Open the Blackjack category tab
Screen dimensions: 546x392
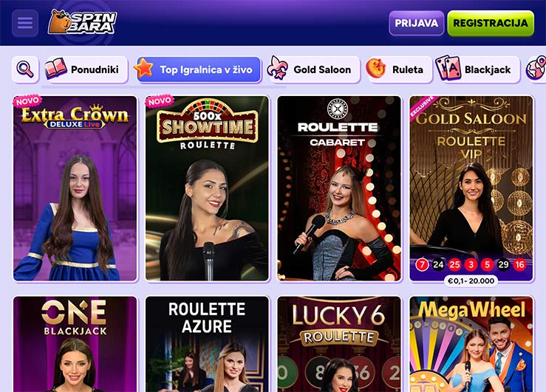tap(478, 69)
